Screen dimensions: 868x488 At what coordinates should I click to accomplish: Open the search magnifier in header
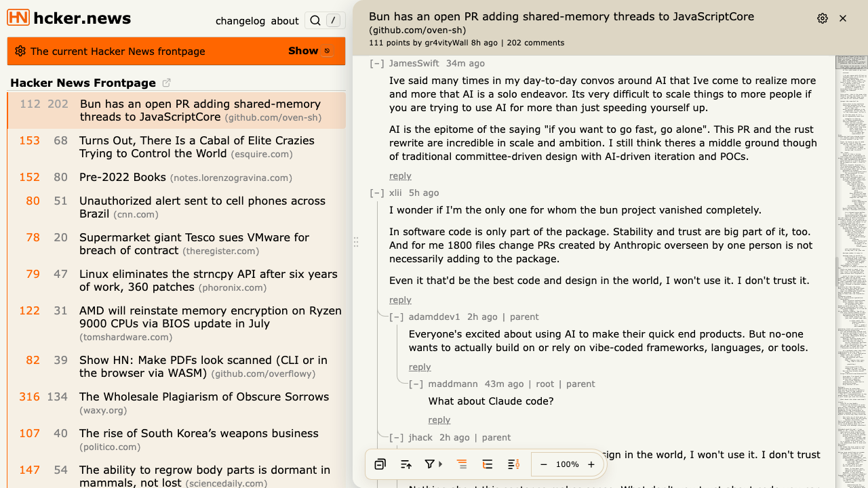(315, 21)
